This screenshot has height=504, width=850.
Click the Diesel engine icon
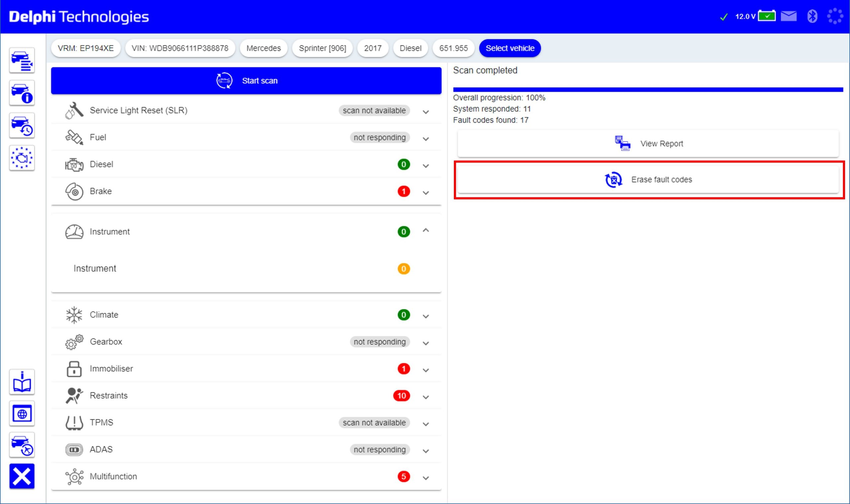pyautogui.click(x=74, y=164)
